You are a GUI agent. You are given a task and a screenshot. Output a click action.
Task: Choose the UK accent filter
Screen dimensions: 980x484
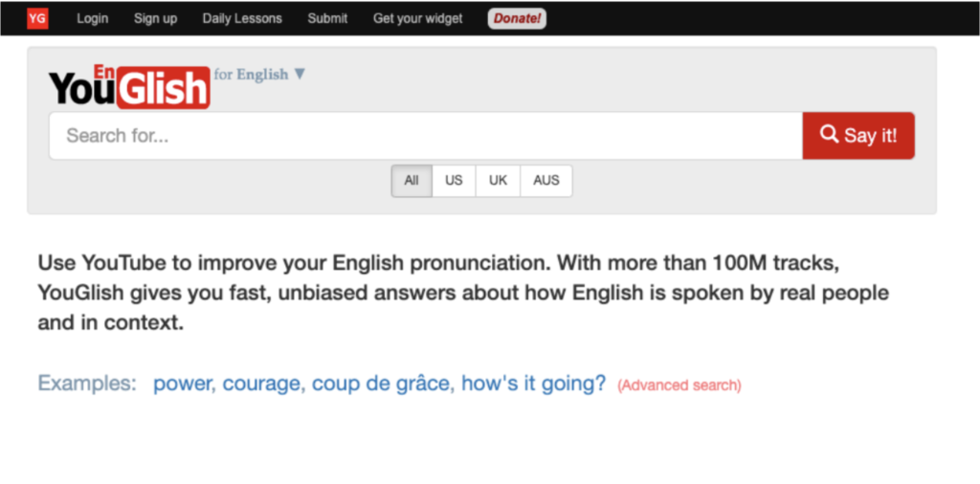(498, 181)
